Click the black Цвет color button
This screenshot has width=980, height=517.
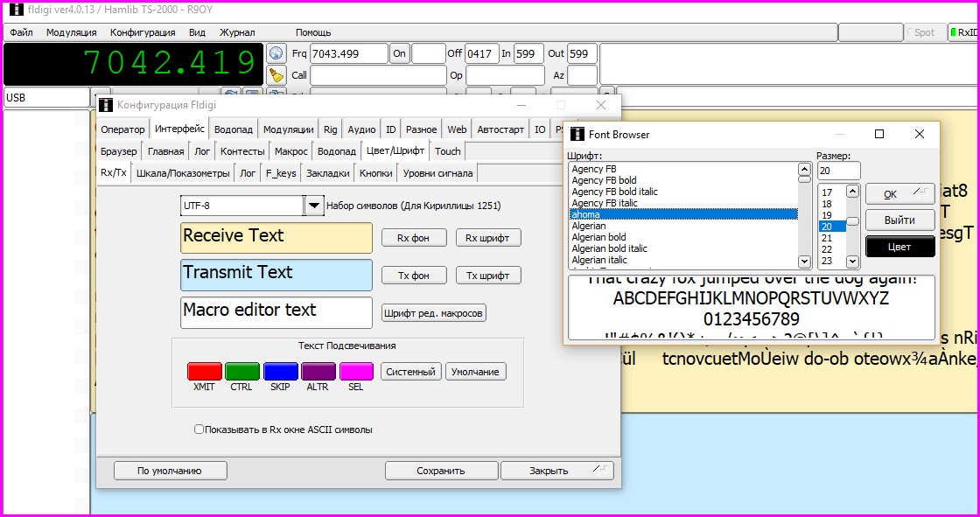[x=899, y=247]
